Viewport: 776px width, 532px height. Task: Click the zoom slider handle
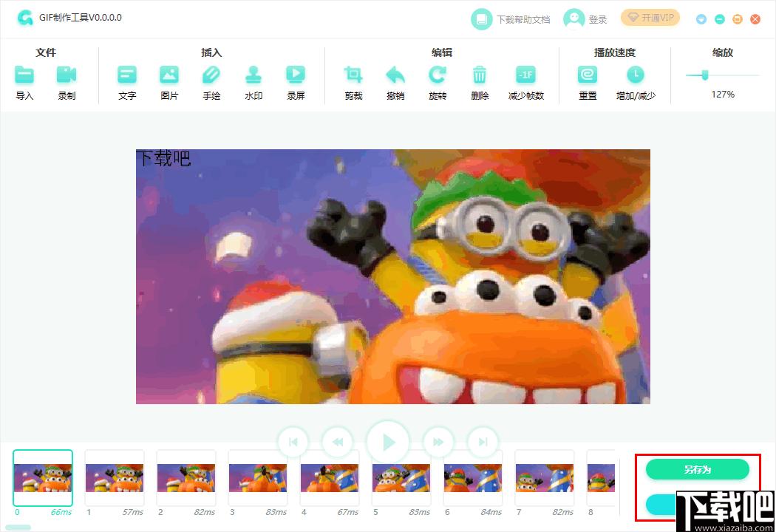[705, 75]
